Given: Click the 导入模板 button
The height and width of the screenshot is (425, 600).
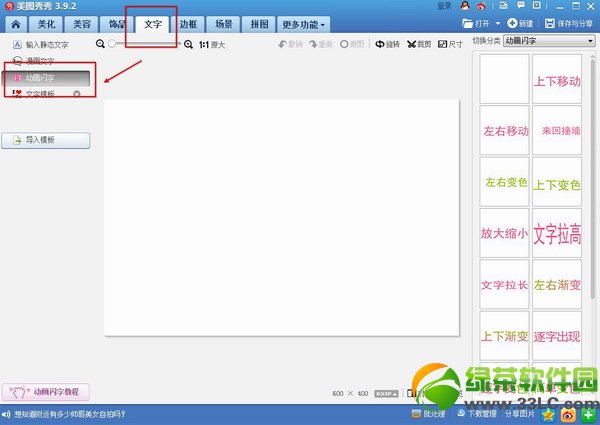Looking at the screenshot, I should click(x=46, y=140).
